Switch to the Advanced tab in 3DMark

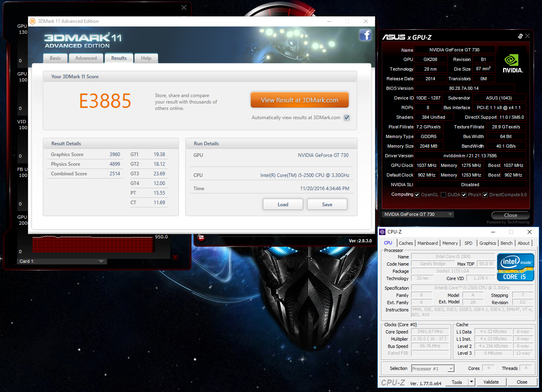pos(86,58)
